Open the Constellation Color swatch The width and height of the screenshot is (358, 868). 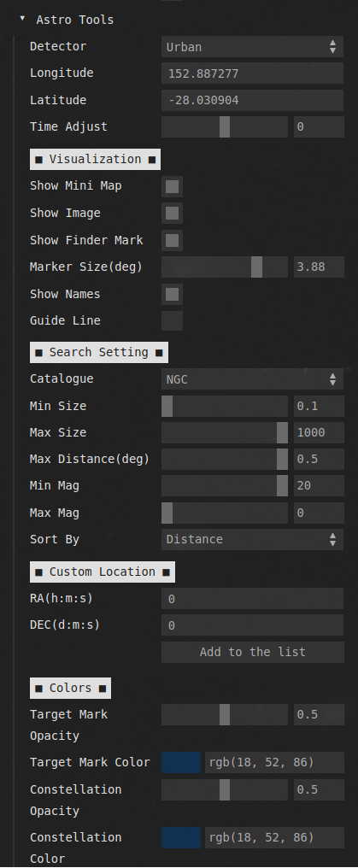click(181, 838)
